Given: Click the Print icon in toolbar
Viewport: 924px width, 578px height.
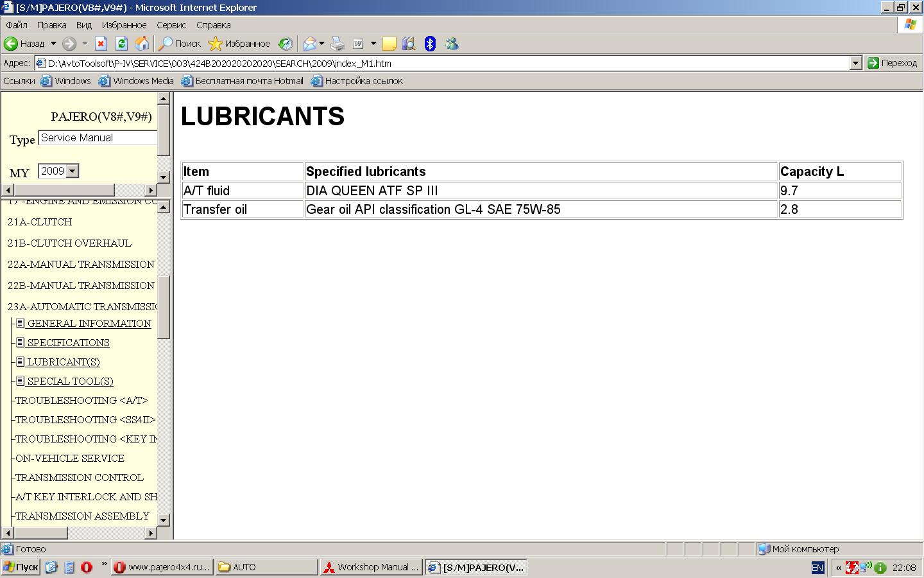Looking at the screenshot, I should (x=338, y=44).
